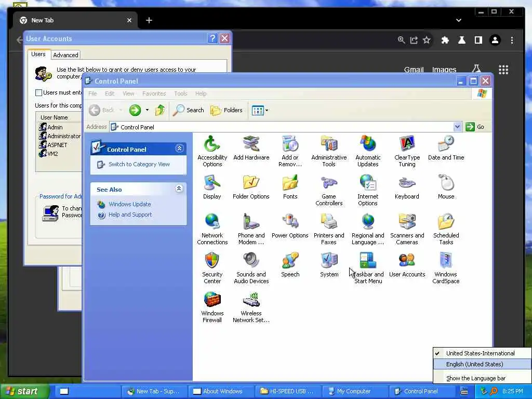
Task: Open Folder Options icon
Action: (251, 187)
